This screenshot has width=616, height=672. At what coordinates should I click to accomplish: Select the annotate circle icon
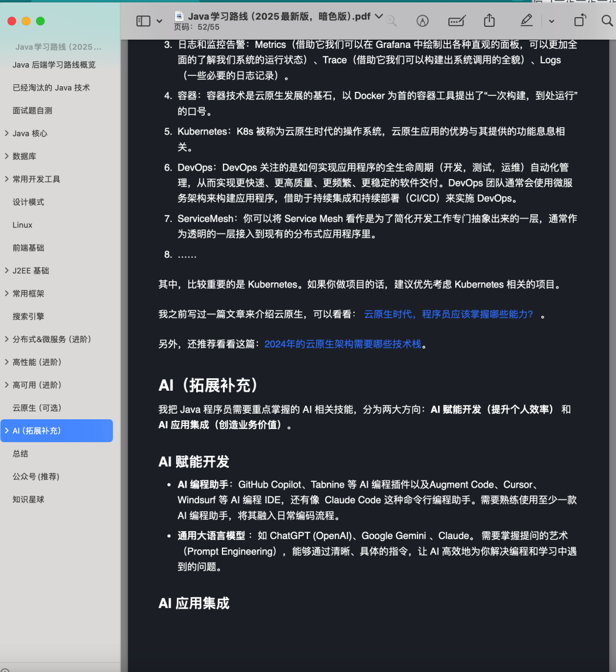click(x=422, y=21)
